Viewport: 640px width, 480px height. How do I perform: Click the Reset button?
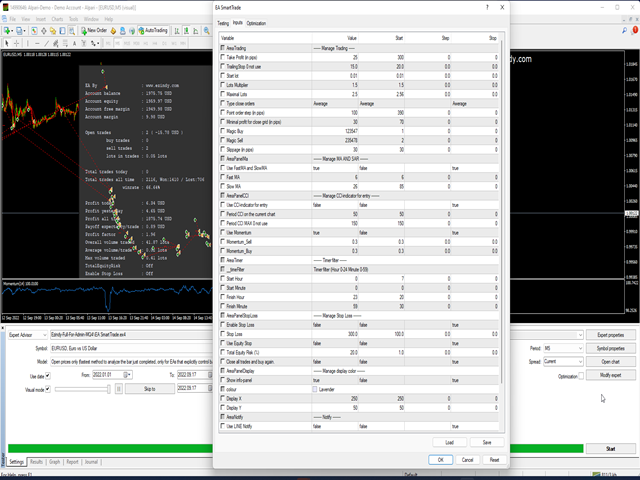(x=494, y=460)
